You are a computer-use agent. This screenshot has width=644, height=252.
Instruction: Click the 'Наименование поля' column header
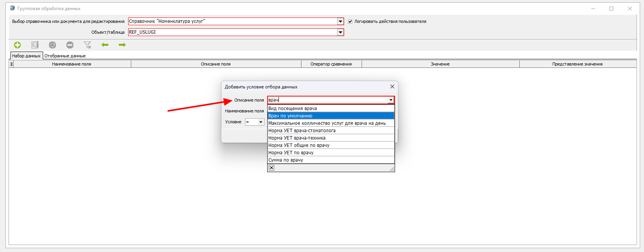point(72,64)
